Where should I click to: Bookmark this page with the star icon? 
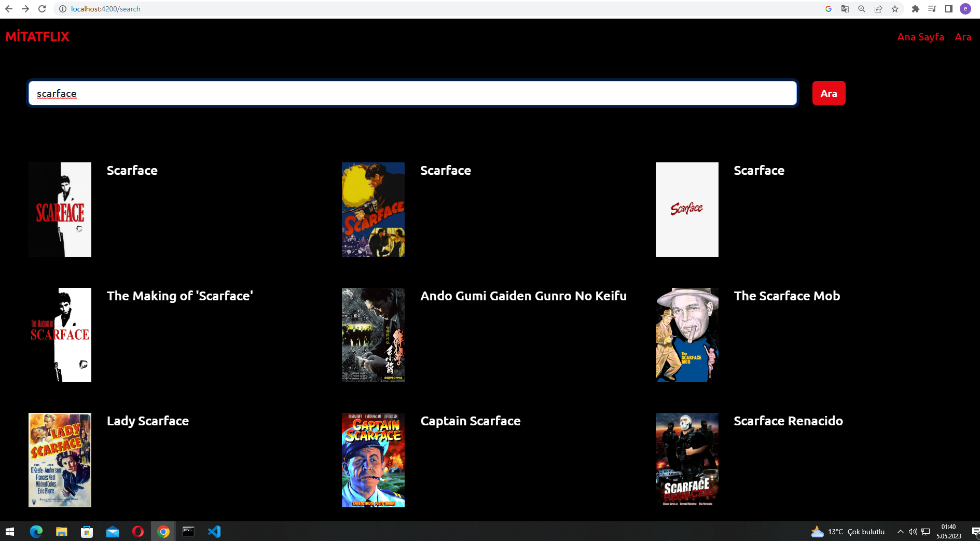coord(895,9)
